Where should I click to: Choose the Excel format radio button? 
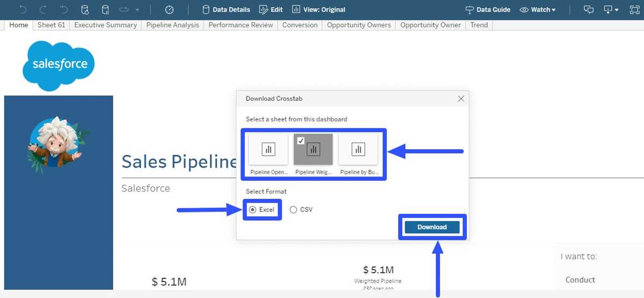[253, 210]
